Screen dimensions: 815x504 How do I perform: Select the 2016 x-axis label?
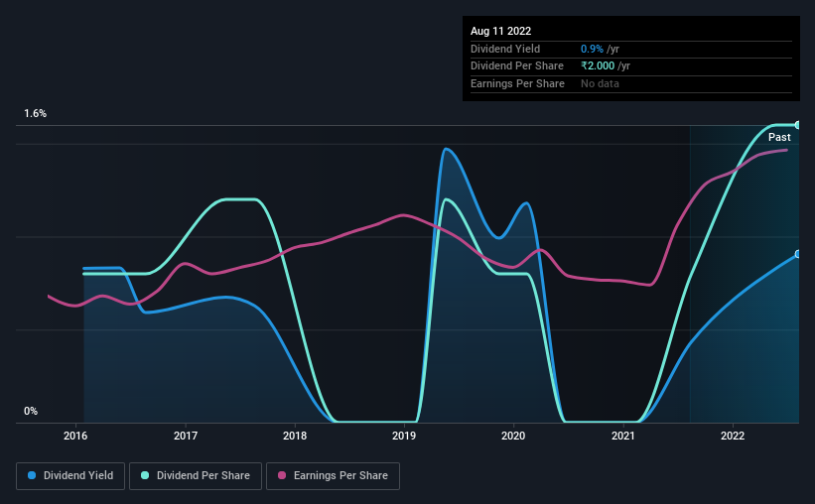75,436
